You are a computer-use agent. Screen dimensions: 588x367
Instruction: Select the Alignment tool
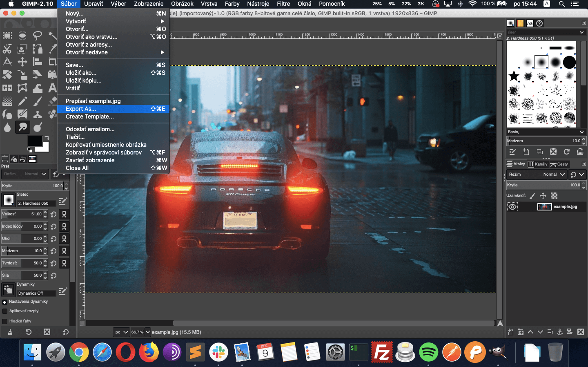[x=38, y=62]
